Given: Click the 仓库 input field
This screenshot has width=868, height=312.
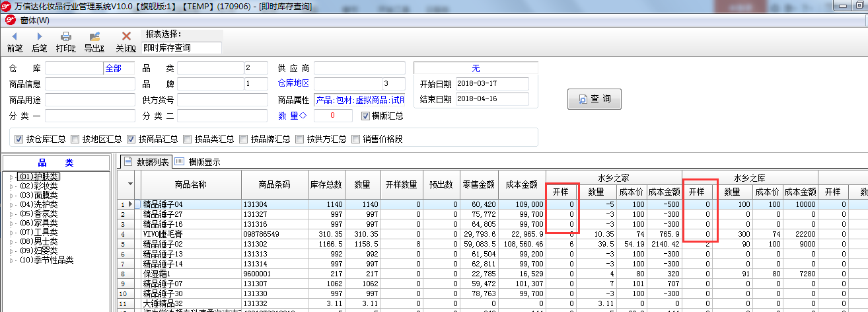Looking at the screenshot, I should coord(75,68).
